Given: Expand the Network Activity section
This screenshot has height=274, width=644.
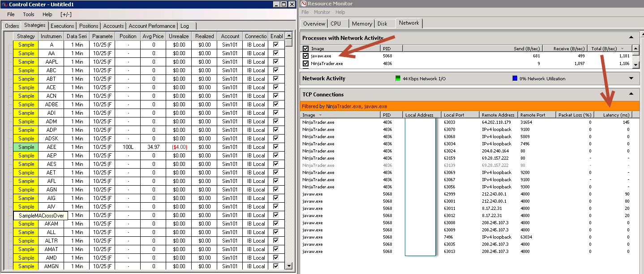Looking at the screenshot, I should 631,78.
